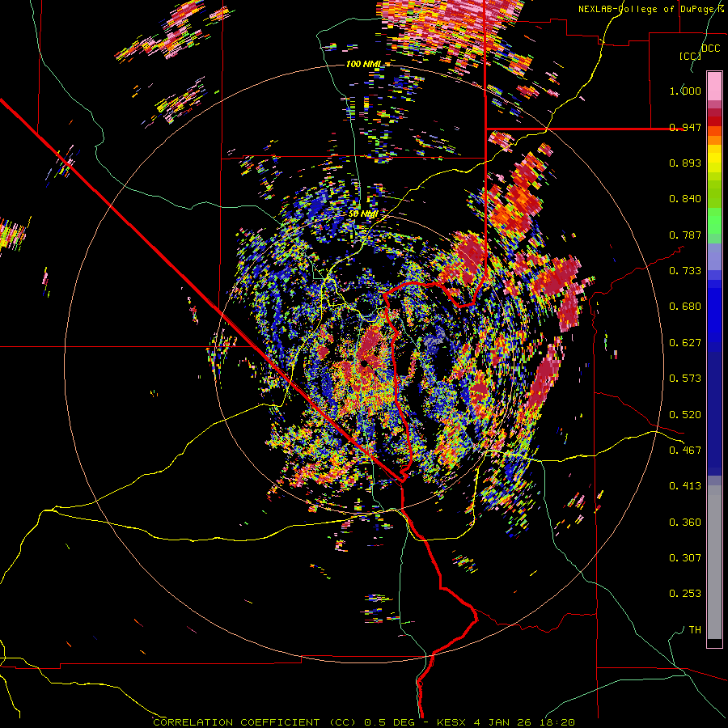Select the 0.467 legend value
This screenshot has width=728, height=728.
point(685,451)
